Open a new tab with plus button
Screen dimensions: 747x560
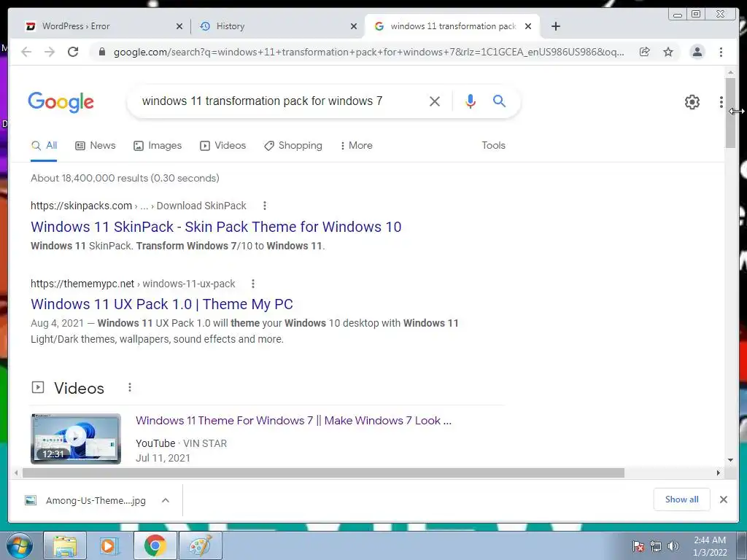pyautogui.click(x=555, y=26)
